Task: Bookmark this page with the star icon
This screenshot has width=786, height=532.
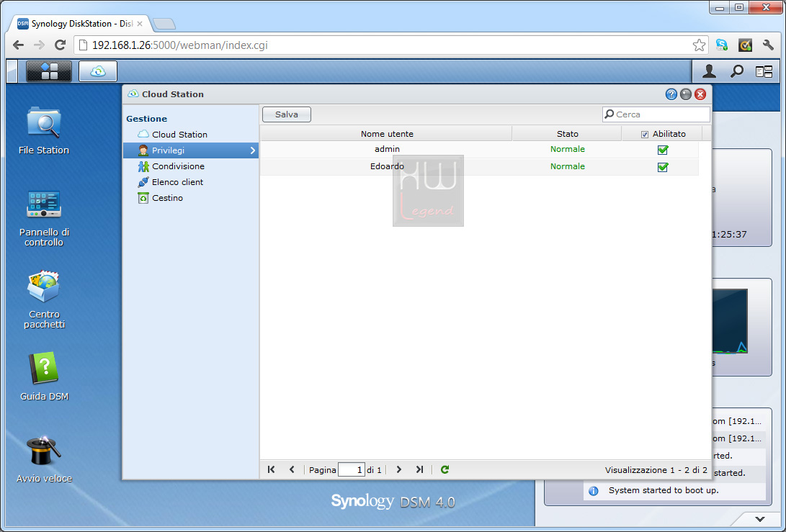Action: click(699, 45)
